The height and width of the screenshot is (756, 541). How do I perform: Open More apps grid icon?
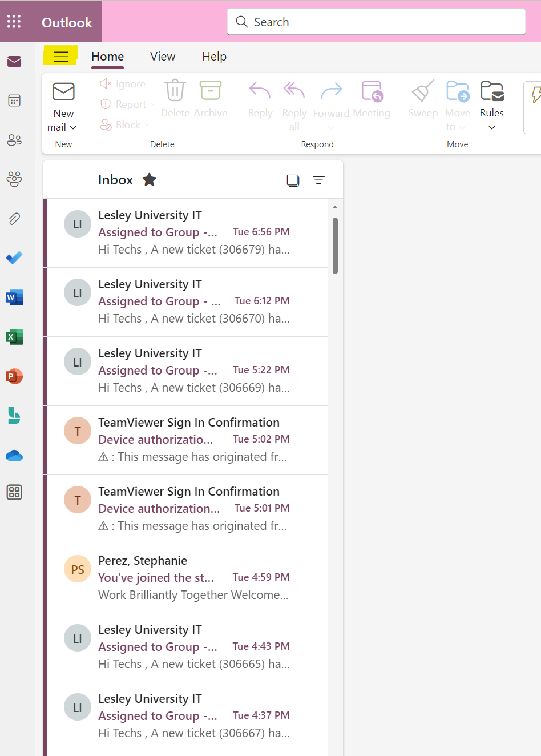14,492
